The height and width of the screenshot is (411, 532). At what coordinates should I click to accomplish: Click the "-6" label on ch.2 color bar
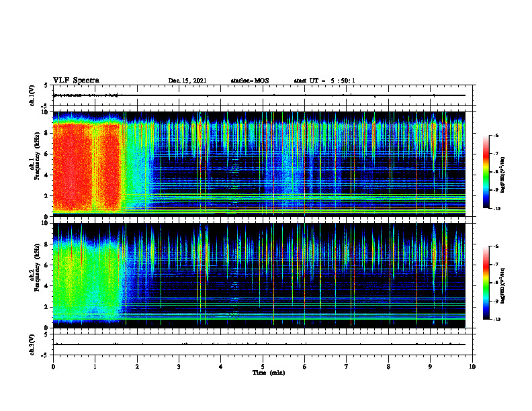(x=495, y=246)
